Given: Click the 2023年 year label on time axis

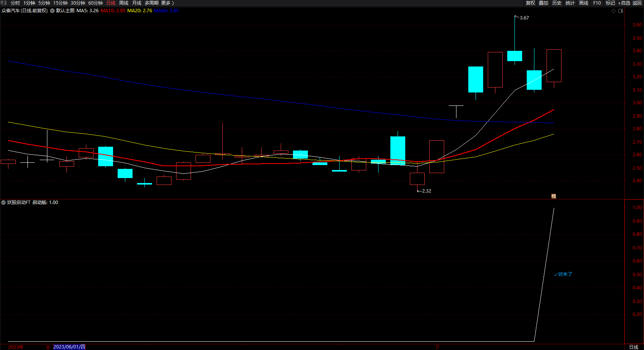Looking at the screenshot, I should click(x=16, y=347).
